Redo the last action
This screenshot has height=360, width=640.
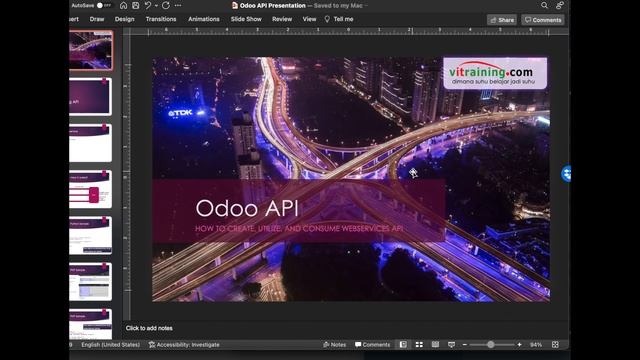tap(166, 6)
